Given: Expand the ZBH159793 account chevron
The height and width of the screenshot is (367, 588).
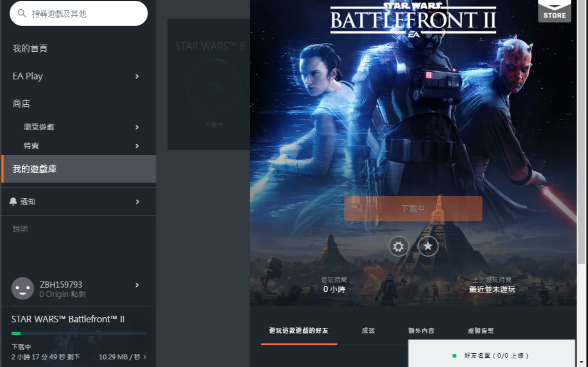Looking at the screenshot, I should [x=137, y=285].
